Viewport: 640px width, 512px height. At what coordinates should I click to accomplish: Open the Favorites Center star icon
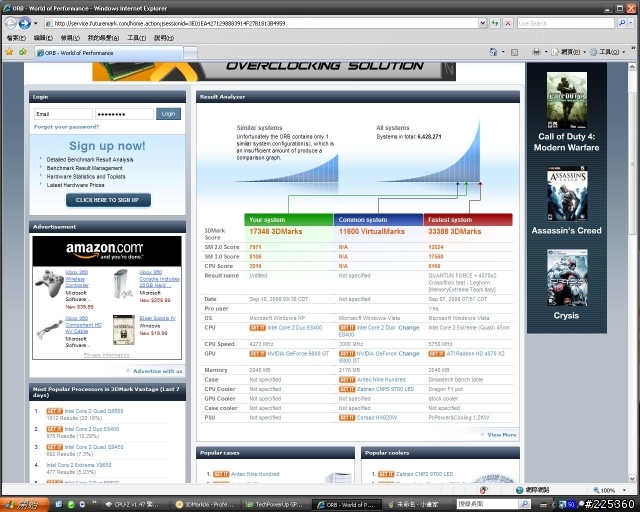click(9, 52)
